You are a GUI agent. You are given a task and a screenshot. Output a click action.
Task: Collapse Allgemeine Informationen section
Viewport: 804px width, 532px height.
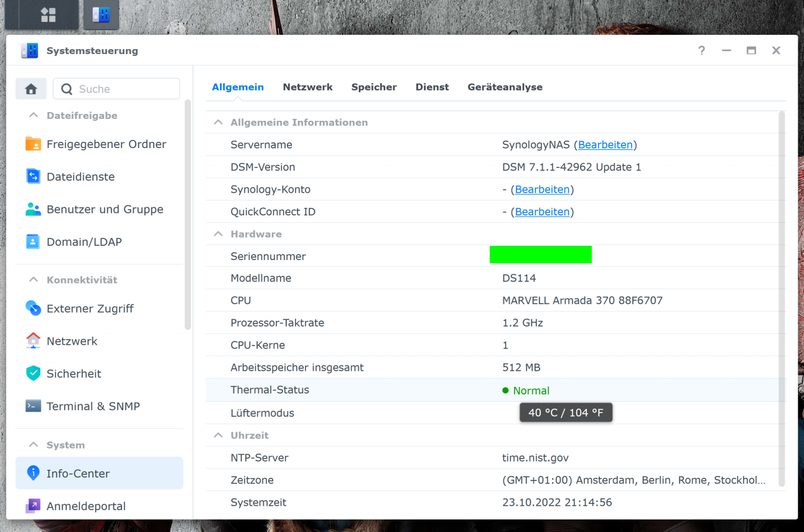[218, 122]
